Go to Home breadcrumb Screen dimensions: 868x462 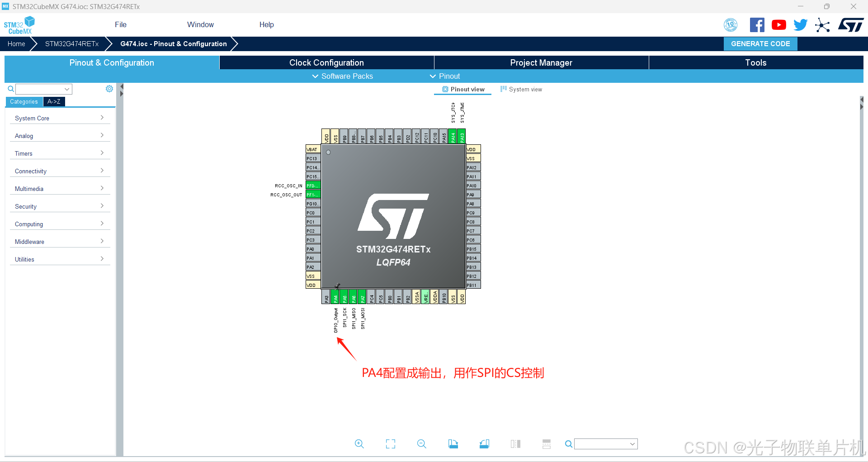pyautogui.click(x=16, y=44)
